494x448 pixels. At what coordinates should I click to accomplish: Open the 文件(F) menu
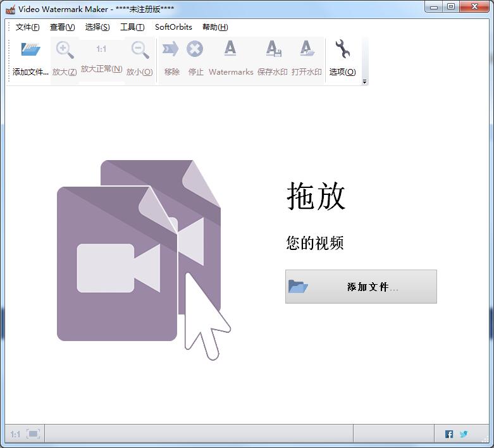[27, 27]
